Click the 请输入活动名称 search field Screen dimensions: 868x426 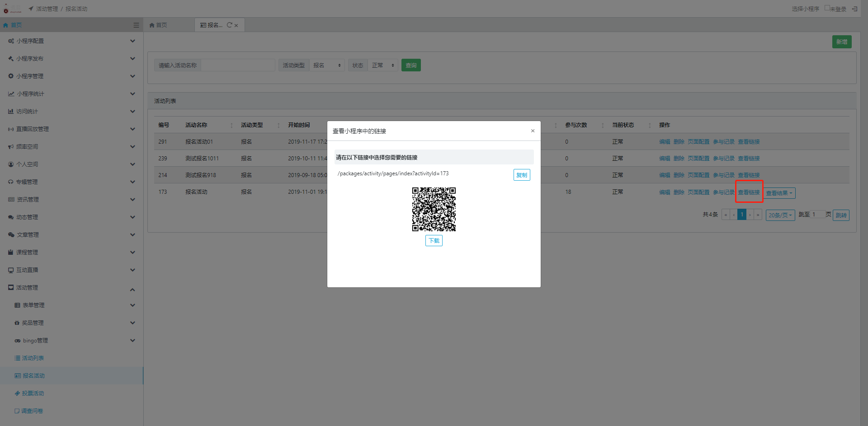(x=238, y=66)
